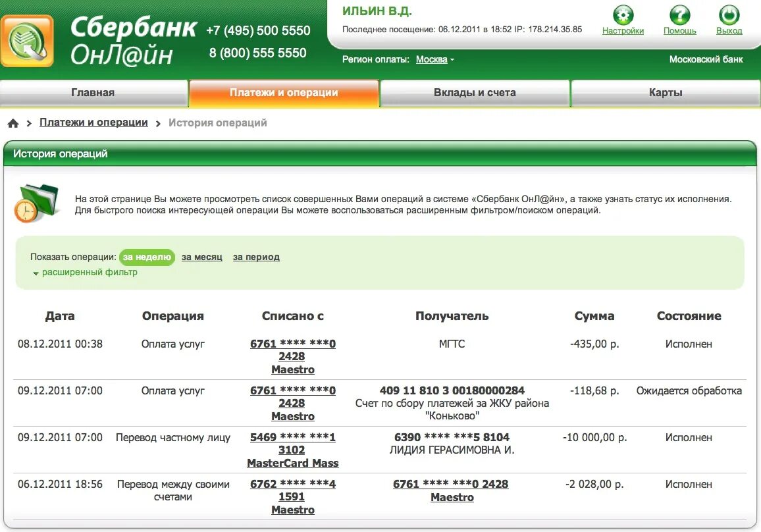Click the Сумма column header
This screenshot has height=532, width=761.
point(594,316)
